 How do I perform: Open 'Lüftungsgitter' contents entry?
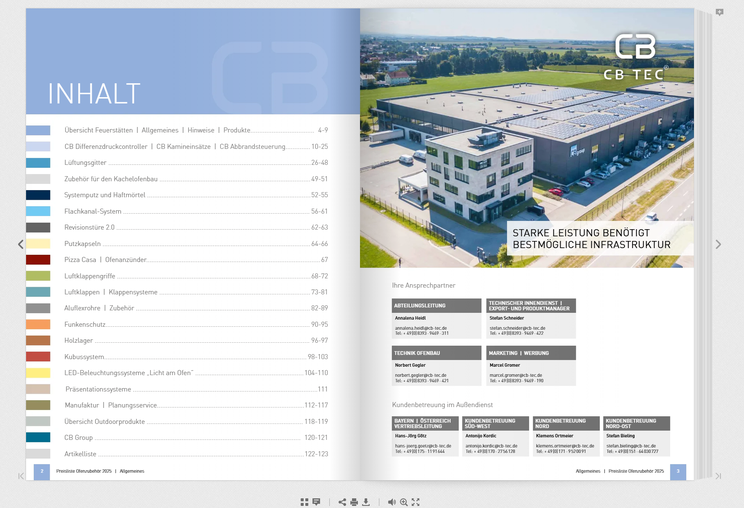196,162
